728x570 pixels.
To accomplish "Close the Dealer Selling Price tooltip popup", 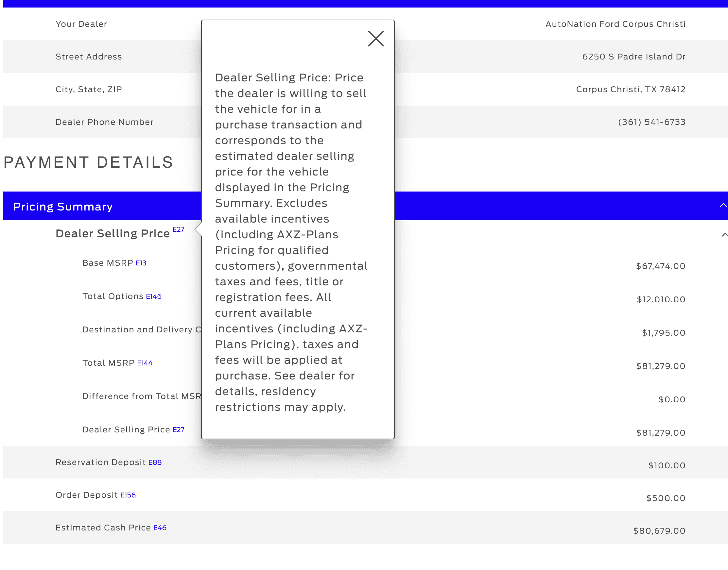I will [x=376, y=39].
